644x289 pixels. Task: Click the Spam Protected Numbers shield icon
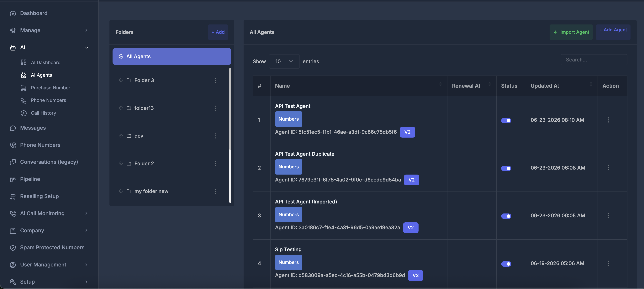click(x=13, y=248)
